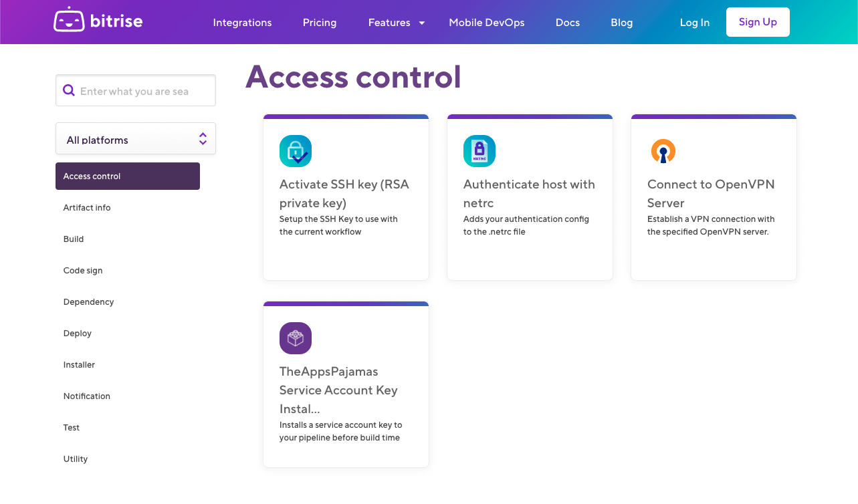Click the bitrise wordmark in the header

(116, 21)
